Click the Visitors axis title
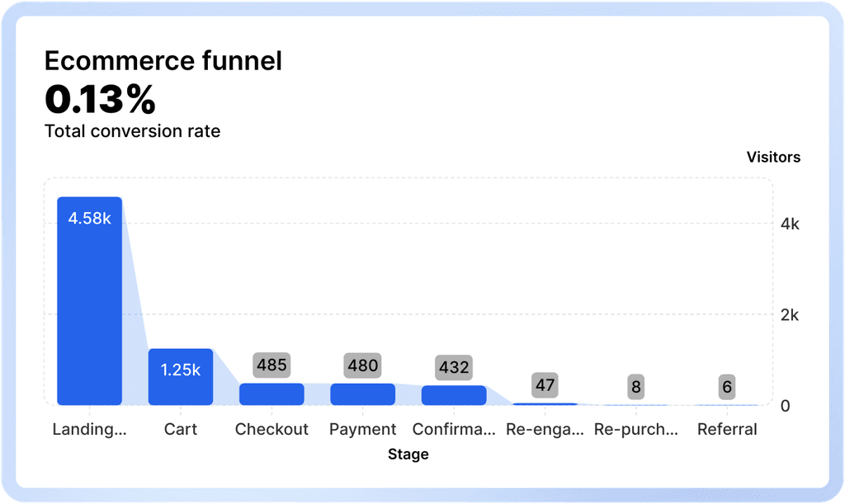This screenshot has height=504, width=845. click(773, 157)
